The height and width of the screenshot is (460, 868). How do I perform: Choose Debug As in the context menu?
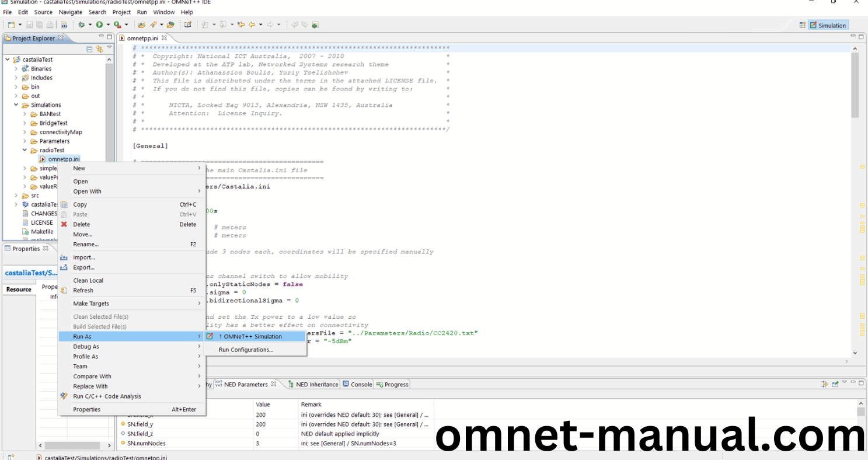(131, 346)
